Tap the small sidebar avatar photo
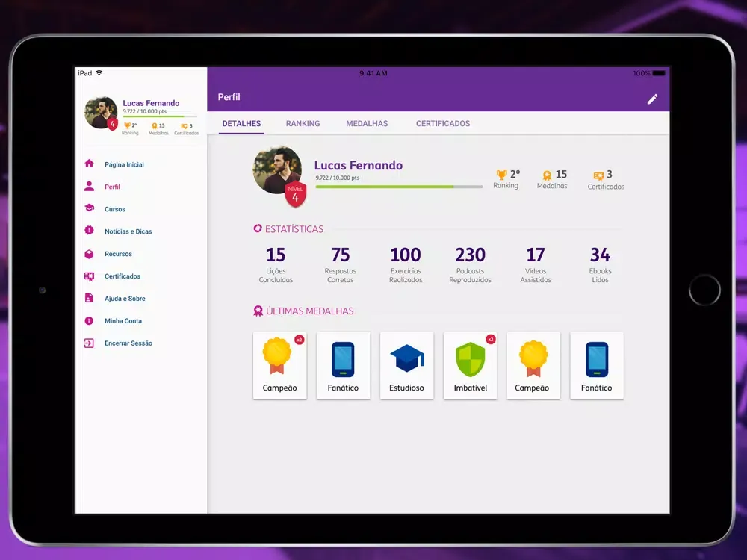 pyautogui.click(x=101, y=113)
